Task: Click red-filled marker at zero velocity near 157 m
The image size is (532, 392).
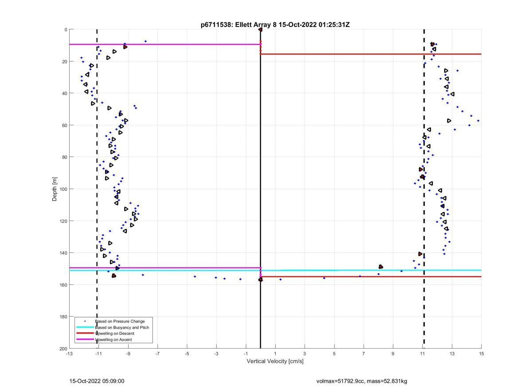Action: tap(260, 279)
